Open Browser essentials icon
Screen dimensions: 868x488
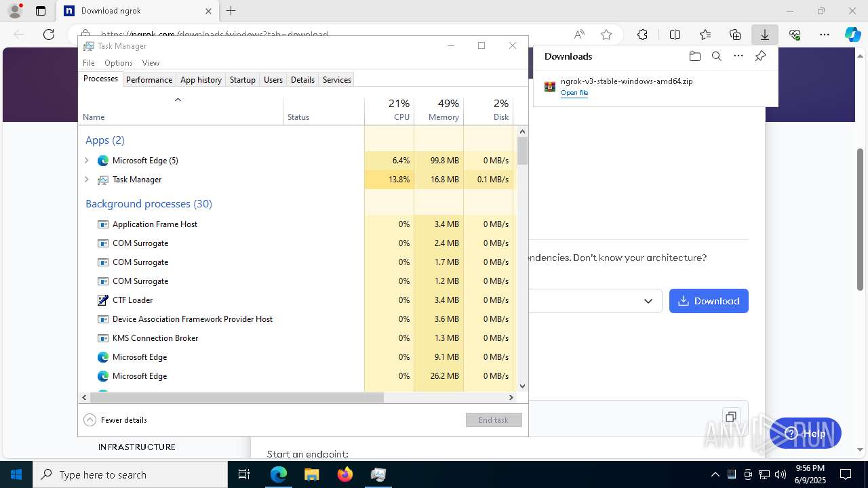pos(795,35)
